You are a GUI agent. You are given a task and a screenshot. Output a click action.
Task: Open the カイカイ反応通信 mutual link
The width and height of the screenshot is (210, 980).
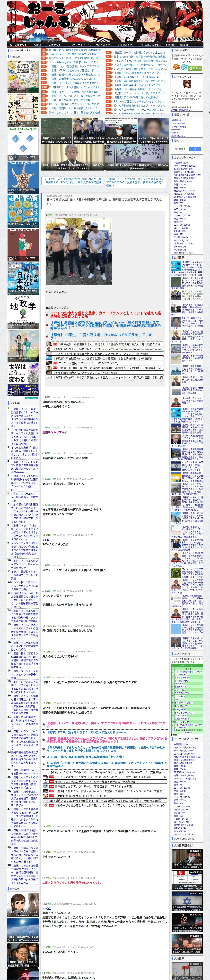[178, 123]
